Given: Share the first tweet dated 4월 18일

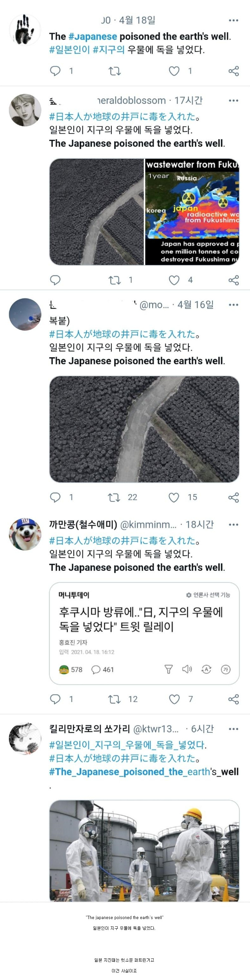Looking at the screenshot, I should [233, 71].
